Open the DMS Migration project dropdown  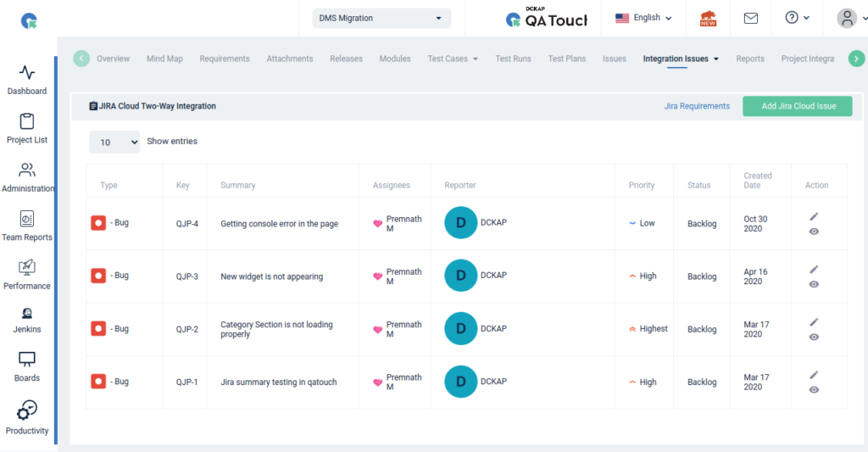click(x=381, y=18)
